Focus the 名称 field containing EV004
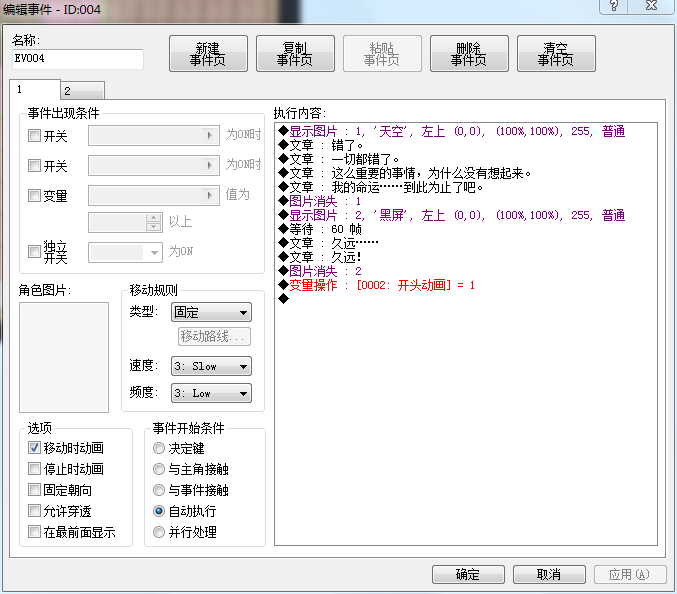This screenshot has width=677, height=594. click(x=78, y=59)
